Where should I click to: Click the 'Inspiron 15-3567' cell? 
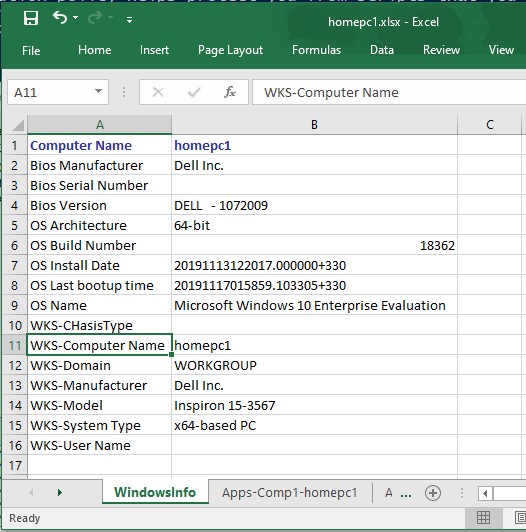coord(314,406)
